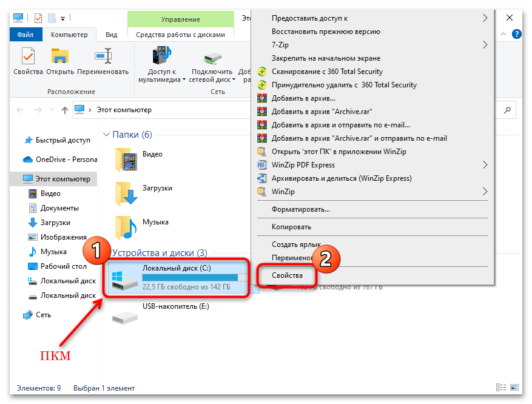532x404 pixels.
Task: Open the WinZip PDF Express submenu
Action: [x=372, y=165]
